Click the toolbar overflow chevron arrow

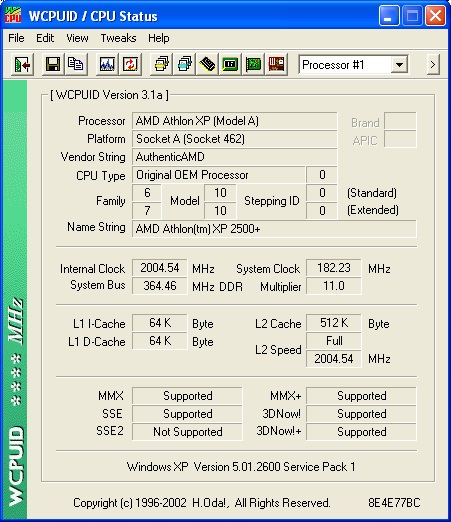433,64
